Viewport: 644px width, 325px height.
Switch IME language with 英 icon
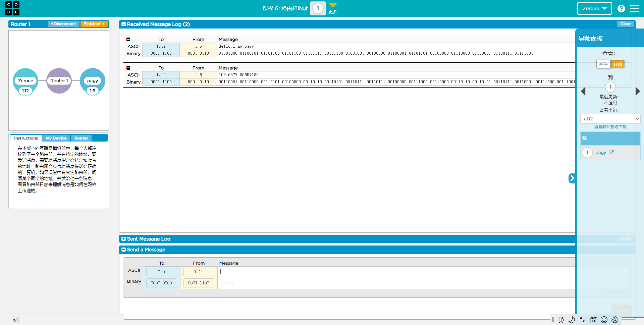point(561,320)
